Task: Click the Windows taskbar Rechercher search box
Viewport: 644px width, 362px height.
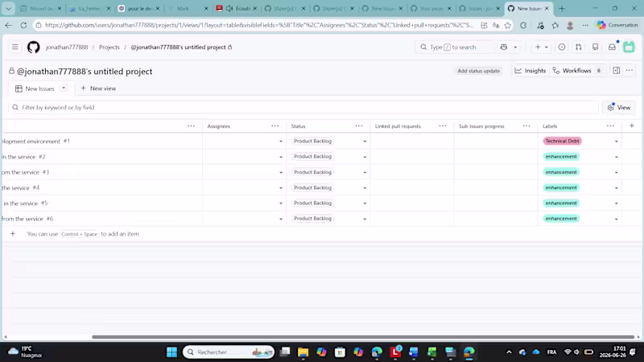Action: coord(229,352)
